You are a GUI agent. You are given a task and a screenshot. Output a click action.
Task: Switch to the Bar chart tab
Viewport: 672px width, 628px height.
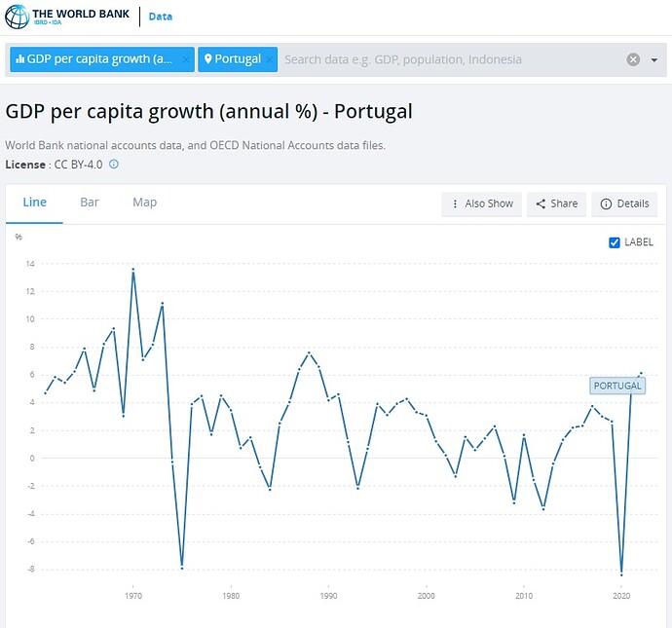[x=90, y=203]
